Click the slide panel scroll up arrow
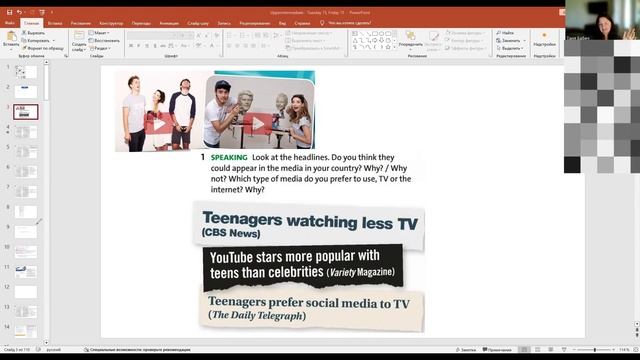Screen dimensions: 640x360 coord(46,62)
